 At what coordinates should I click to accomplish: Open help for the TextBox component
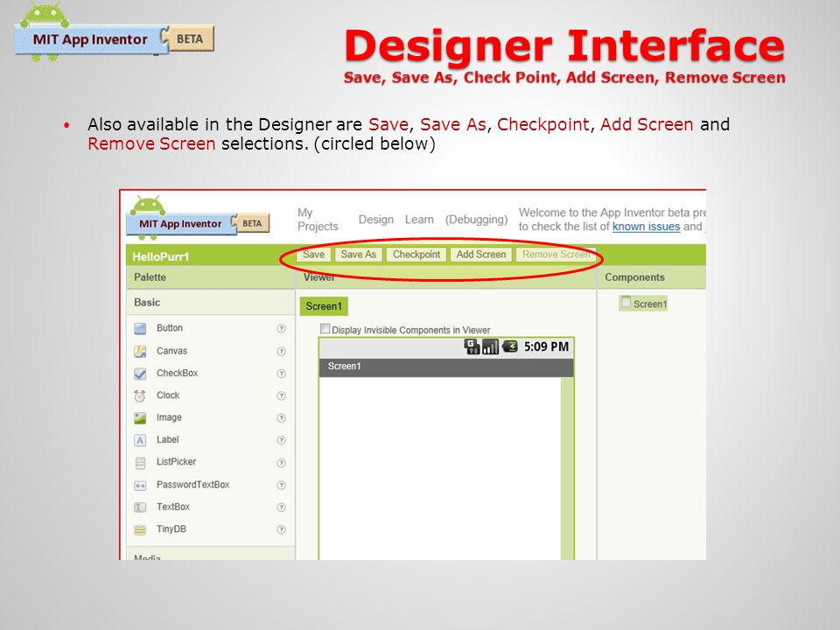click(x=281, y=507)
